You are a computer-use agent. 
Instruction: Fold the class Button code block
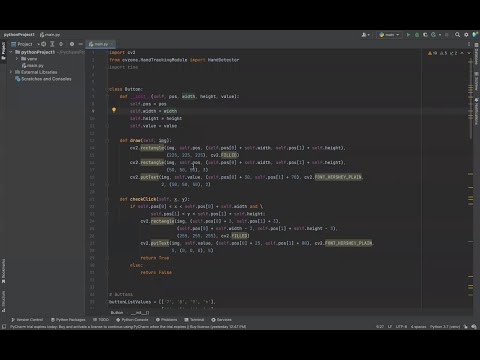coord(107,89)
